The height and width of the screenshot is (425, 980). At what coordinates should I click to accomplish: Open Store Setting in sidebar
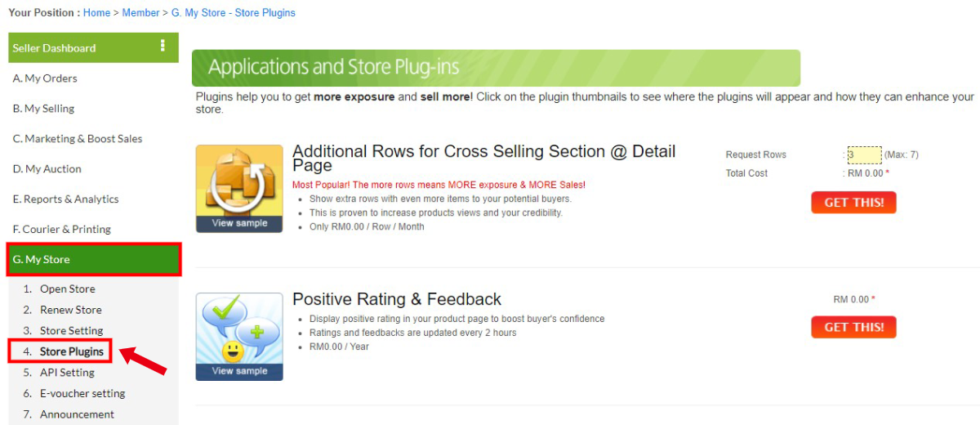[71, 331]
